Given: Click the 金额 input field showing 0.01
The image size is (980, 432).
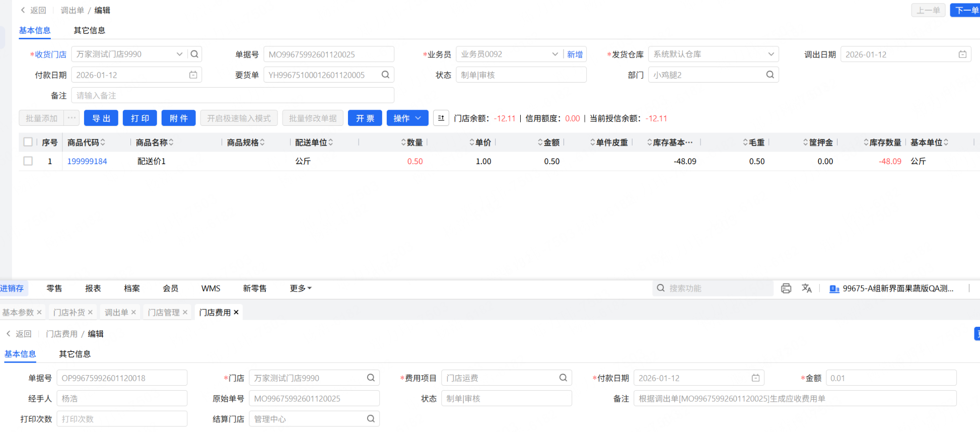Looking at the screenshot, I should [x=891, y=378].
